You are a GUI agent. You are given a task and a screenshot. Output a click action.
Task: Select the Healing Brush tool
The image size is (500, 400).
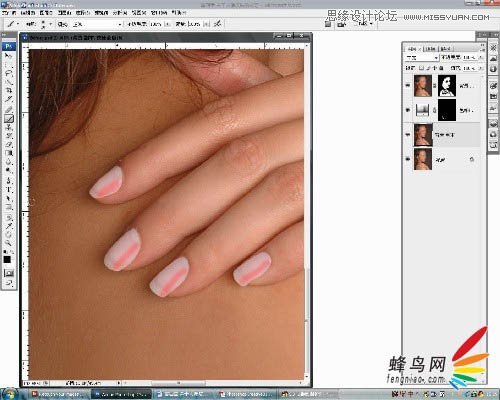8,110
